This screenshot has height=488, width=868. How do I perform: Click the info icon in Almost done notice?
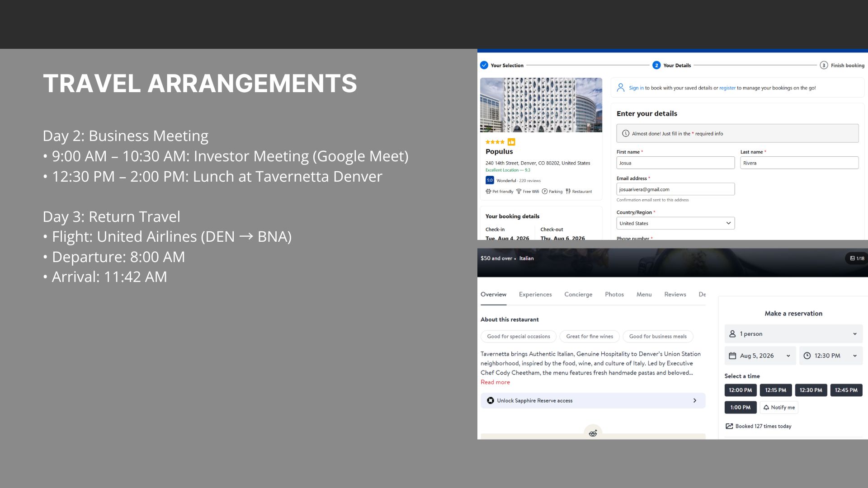[626, 133]
